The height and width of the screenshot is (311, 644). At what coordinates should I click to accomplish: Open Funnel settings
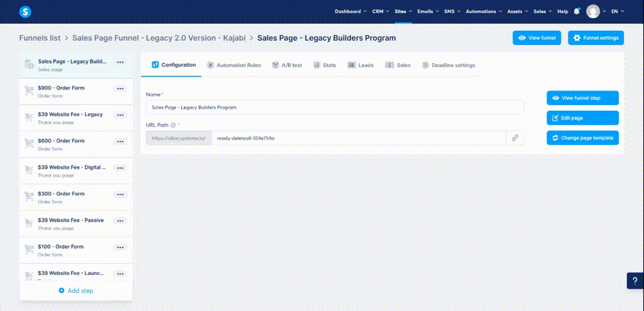tap(596, 38)
